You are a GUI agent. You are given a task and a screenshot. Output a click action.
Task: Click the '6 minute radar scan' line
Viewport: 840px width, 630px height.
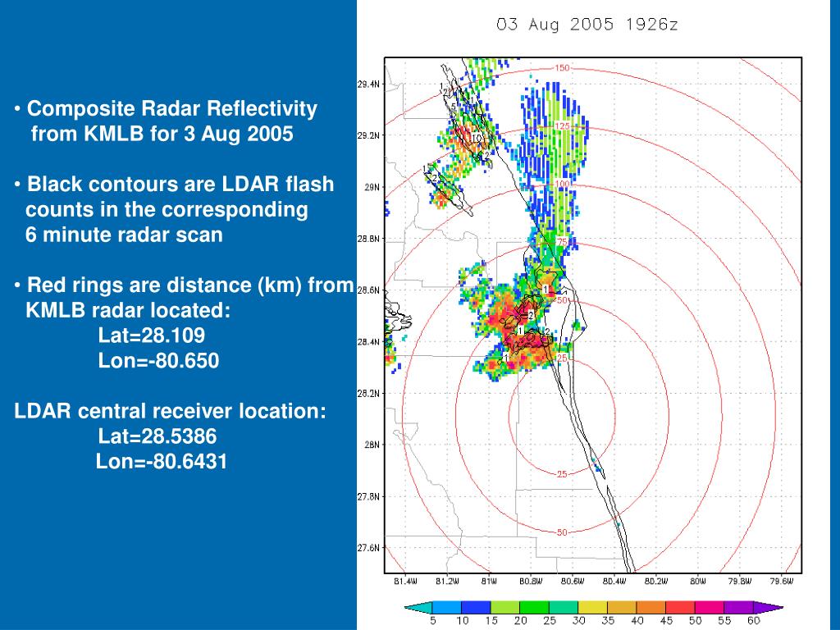(124, 235)
